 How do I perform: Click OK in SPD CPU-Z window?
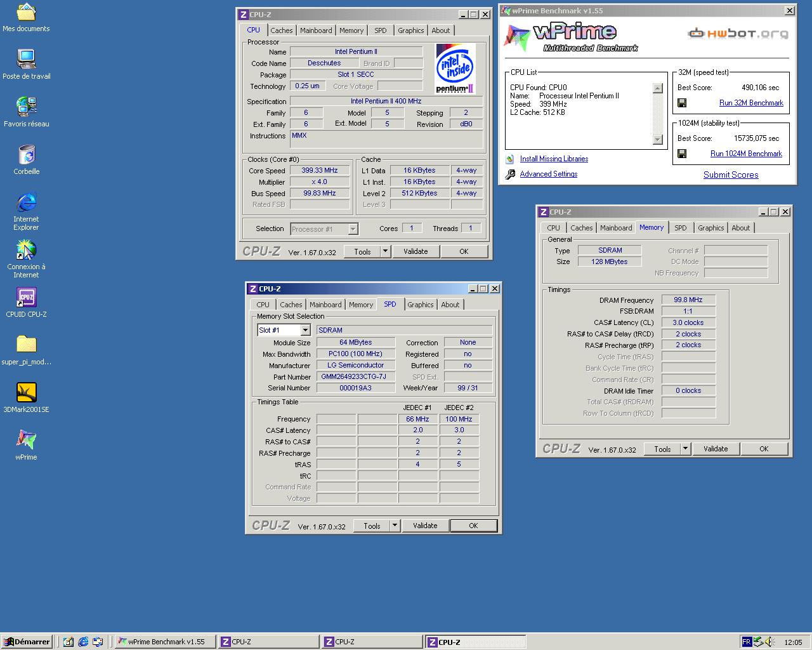point(473,526)
